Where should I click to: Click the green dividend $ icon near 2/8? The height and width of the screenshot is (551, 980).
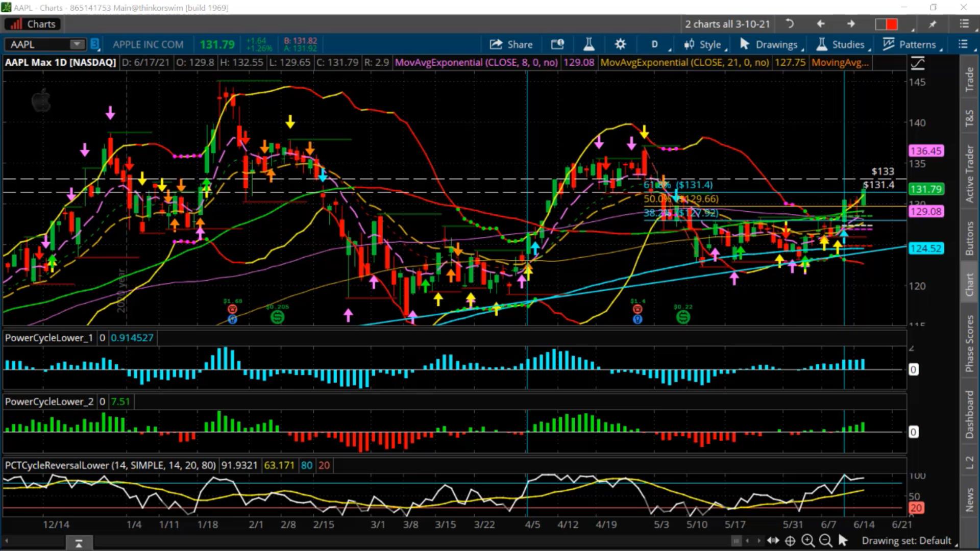[277, 317]
